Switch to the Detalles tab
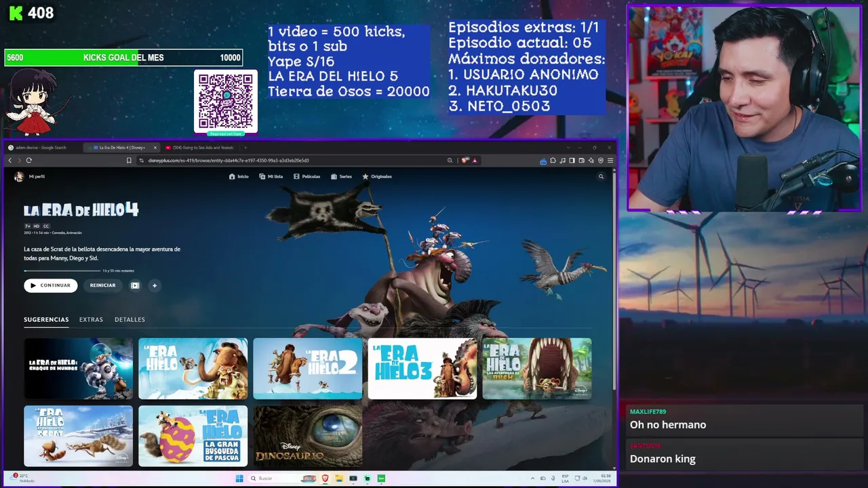Viewport: 868px width, 488px height. (x=130, y=319)
